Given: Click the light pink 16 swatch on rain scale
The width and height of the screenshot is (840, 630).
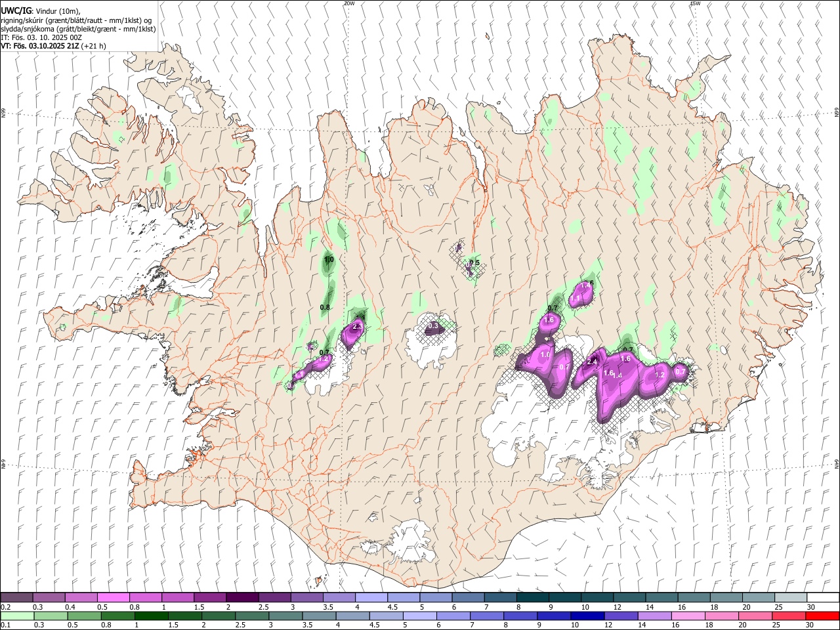Looking at the screenshot, I should point(688,616).
